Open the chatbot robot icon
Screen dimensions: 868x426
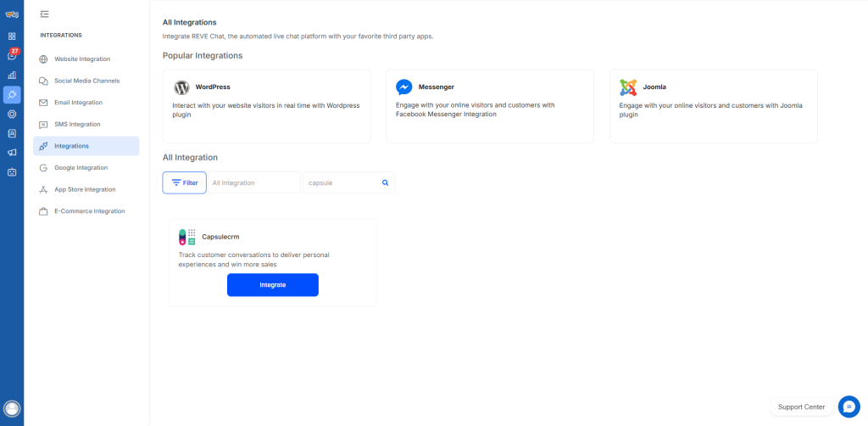12,172
